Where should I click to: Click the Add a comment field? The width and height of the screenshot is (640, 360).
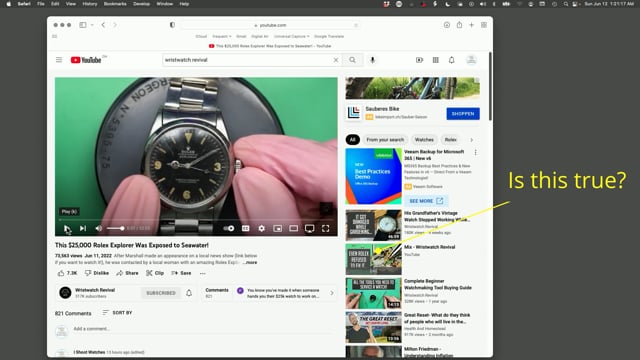click(x=203, y=329)
